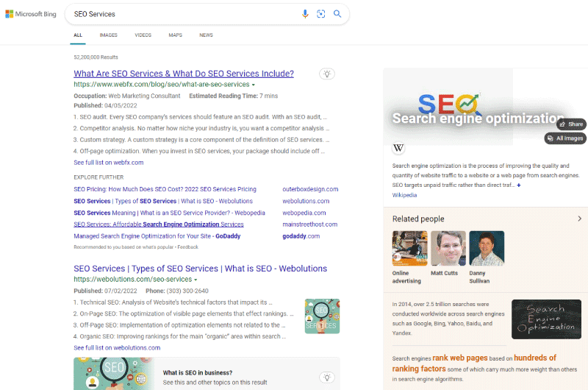Select Matt Cutts related person photo
The width and height of the screenshot is (588, 390).
pos(448,248)
